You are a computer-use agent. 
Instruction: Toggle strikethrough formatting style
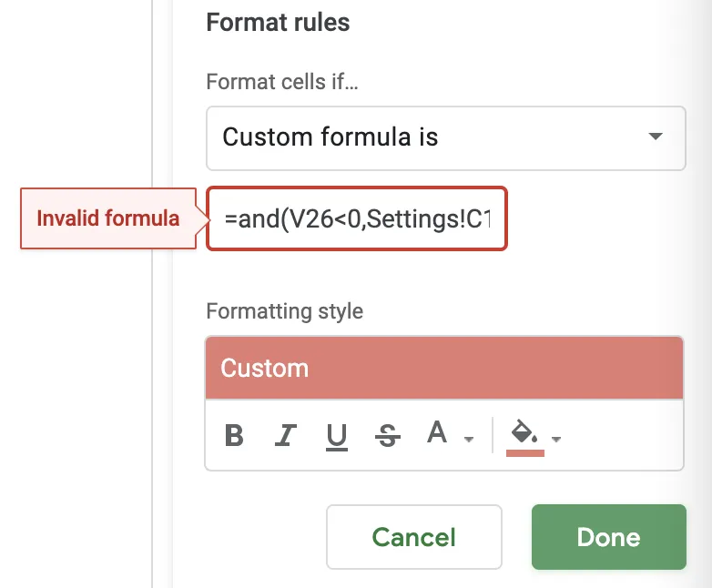click(388, 436)
